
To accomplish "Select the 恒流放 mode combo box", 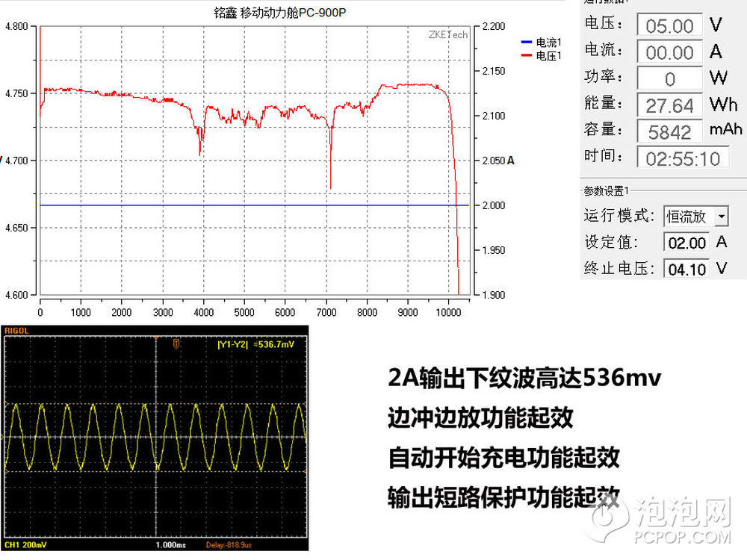I will [696, 217].
